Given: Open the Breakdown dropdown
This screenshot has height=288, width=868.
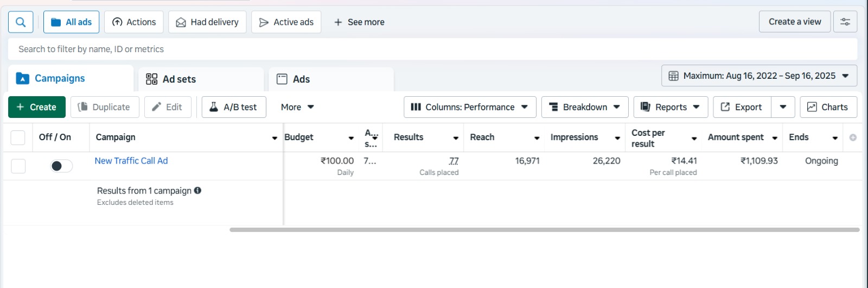Looking at the screenshot, I should point(584,107).
